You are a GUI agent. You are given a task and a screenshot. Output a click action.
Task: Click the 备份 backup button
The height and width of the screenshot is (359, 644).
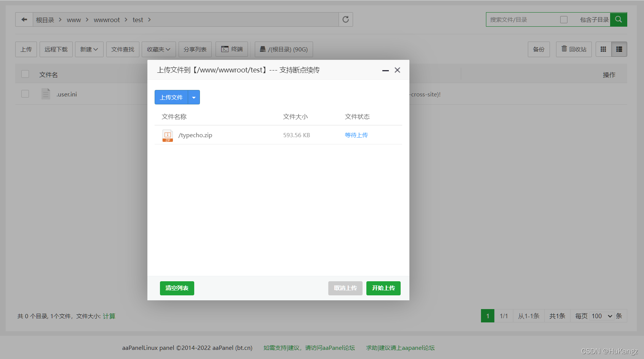click(x=539, y=49)
